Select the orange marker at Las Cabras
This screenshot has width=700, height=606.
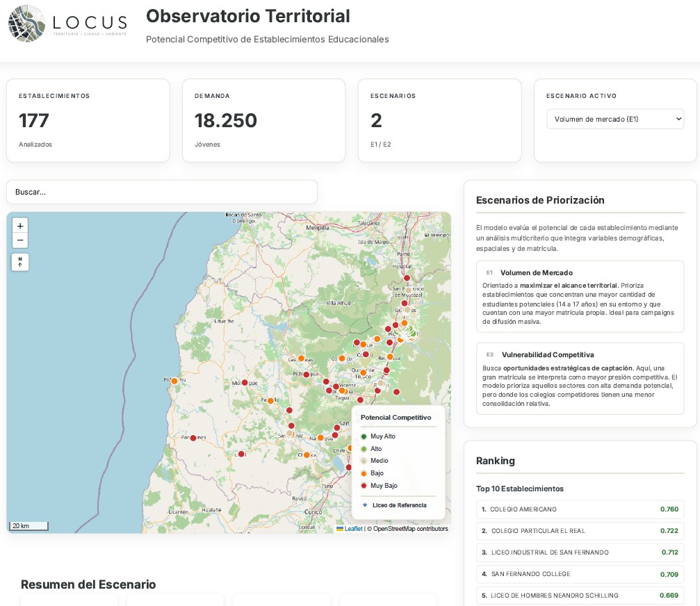click(x=301, y=359)
